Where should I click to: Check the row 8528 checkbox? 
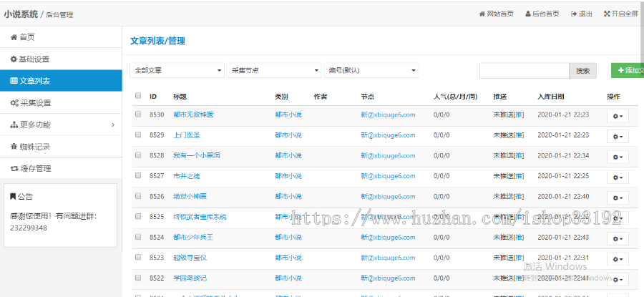point(138,155)
